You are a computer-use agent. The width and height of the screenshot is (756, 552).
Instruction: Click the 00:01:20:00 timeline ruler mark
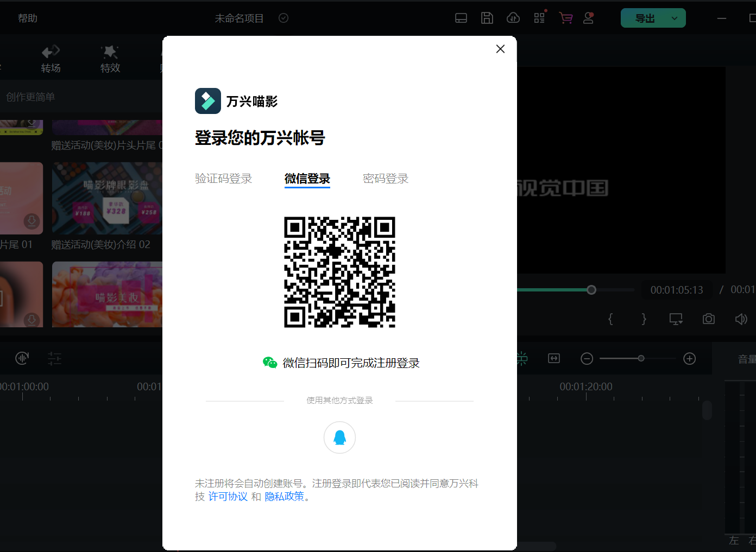(586, 386)
